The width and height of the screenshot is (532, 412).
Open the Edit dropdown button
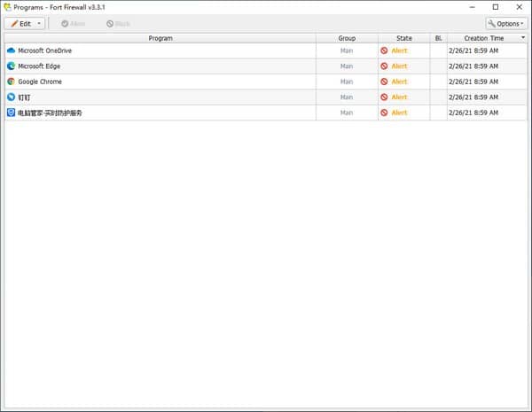click(25, 23)
